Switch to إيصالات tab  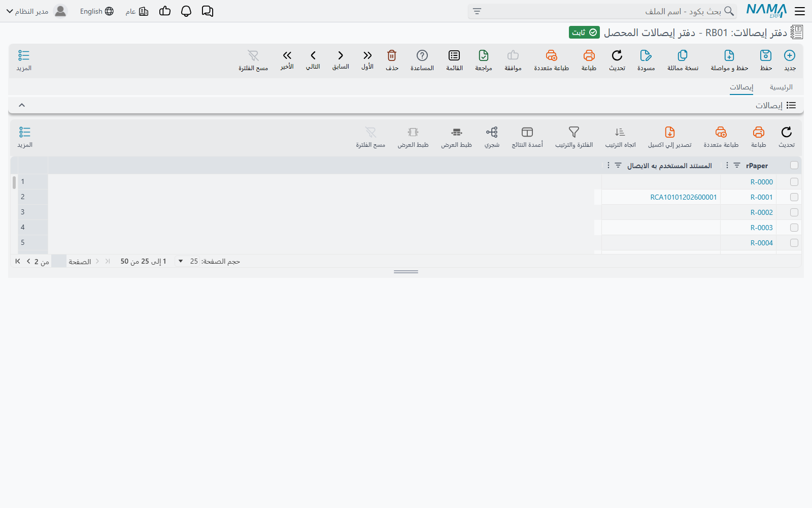coord(741,87)
